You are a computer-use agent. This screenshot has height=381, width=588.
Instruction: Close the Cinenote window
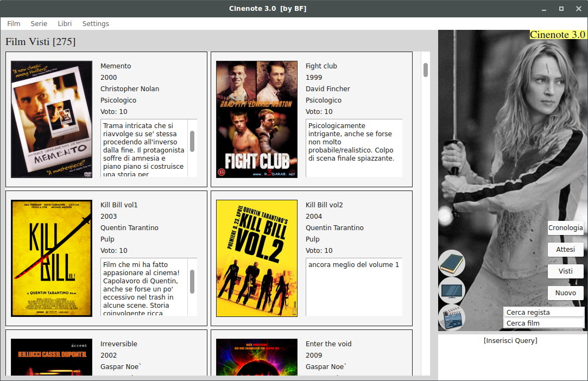click(579, 9)
